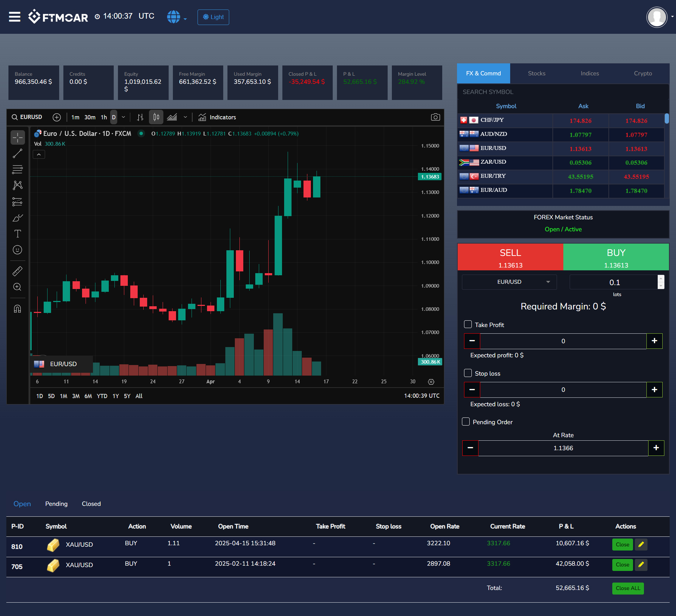676x616 pixels.
Task: Check the Pending Order checkbox
Action: tap(466, 422)
